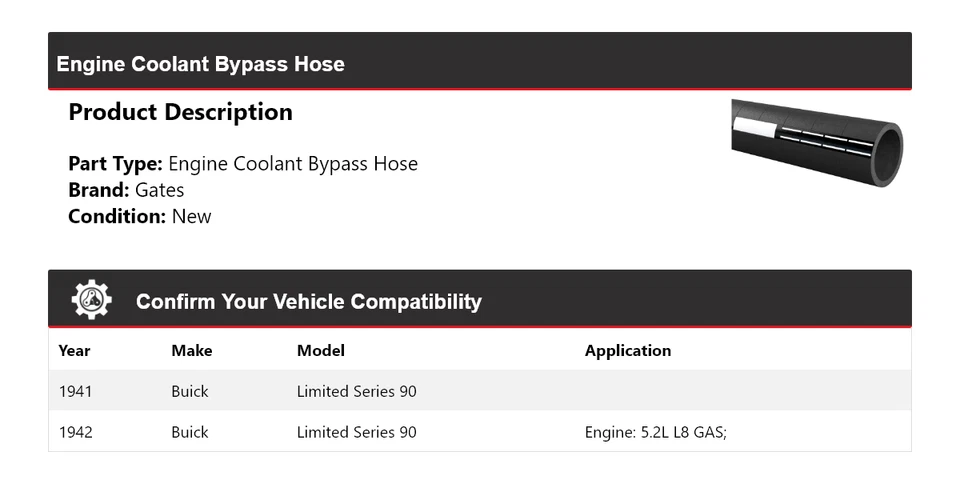Click the Condition New text
Viewport: 960px width, 484px height.
[140, 216]
